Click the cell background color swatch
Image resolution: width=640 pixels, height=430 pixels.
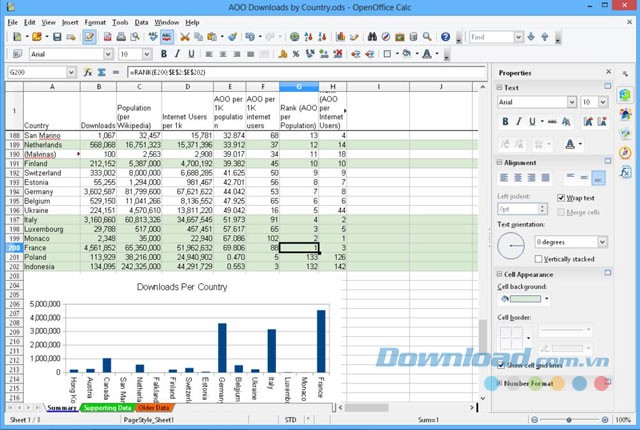coord(525,299)
